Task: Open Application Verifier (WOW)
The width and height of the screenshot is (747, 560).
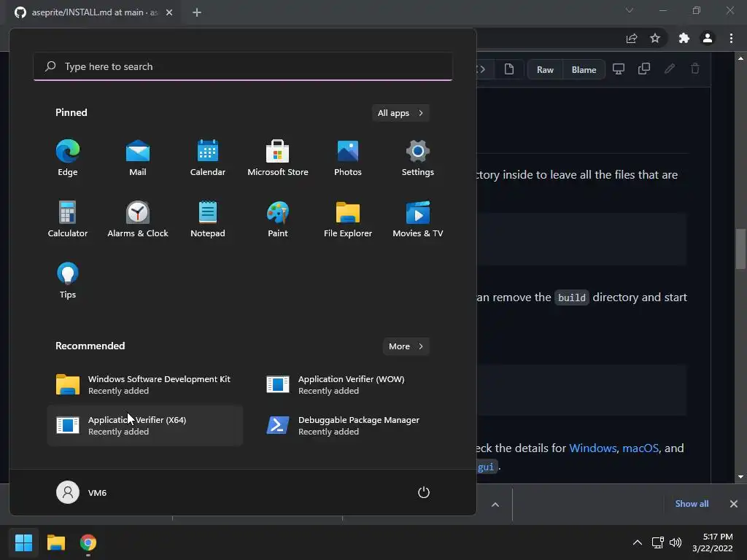Action: 355,385
